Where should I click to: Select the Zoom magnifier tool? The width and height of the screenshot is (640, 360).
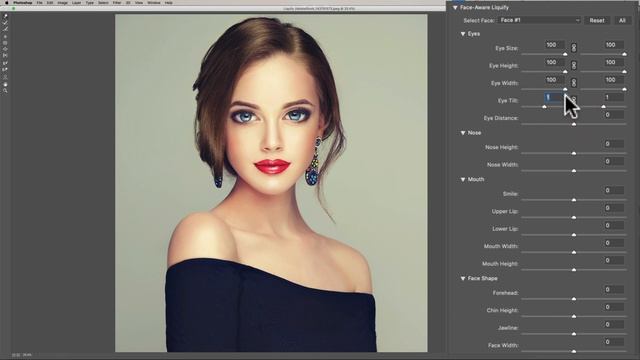click(x=5, y=91)
